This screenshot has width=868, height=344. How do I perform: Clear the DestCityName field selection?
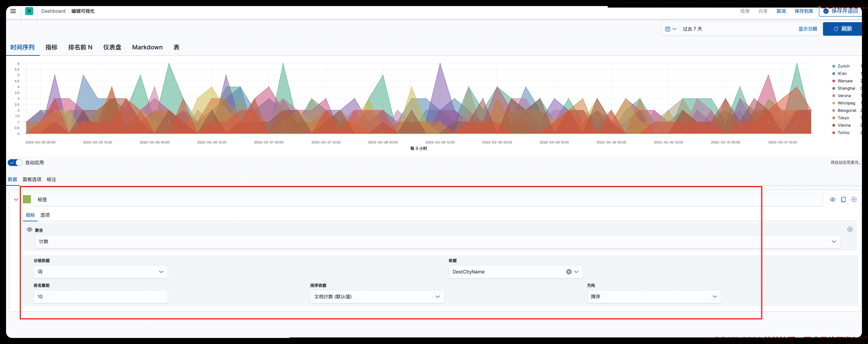pos(569,272)
